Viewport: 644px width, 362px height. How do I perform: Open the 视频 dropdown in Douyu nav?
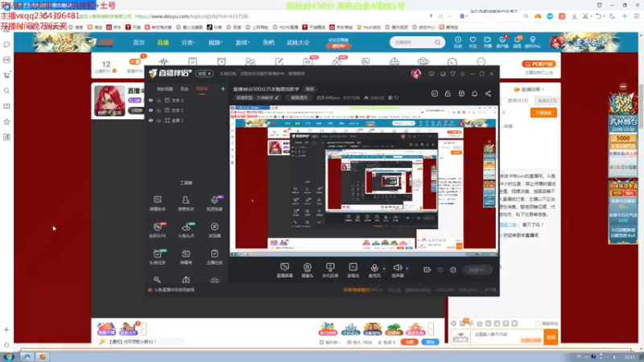pos(215,43)
